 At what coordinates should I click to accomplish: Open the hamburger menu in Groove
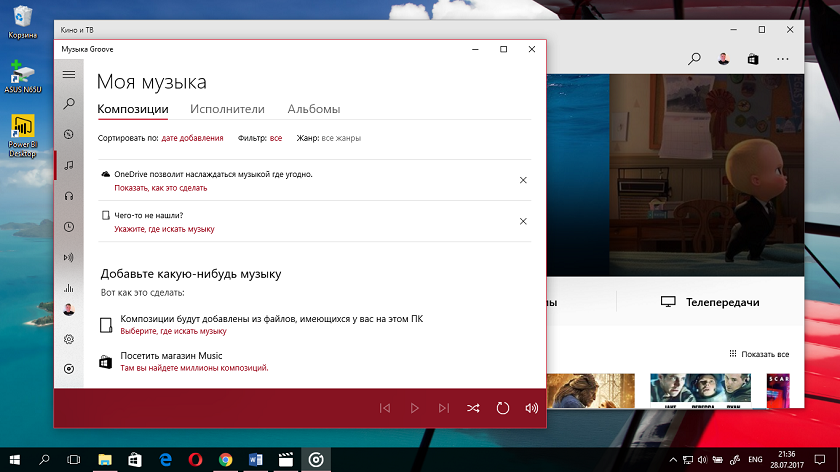[x=69, y=74]
